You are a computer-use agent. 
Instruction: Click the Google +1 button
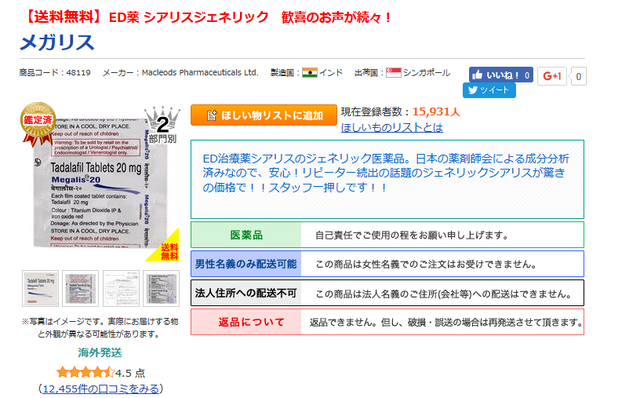coord(552,76)
